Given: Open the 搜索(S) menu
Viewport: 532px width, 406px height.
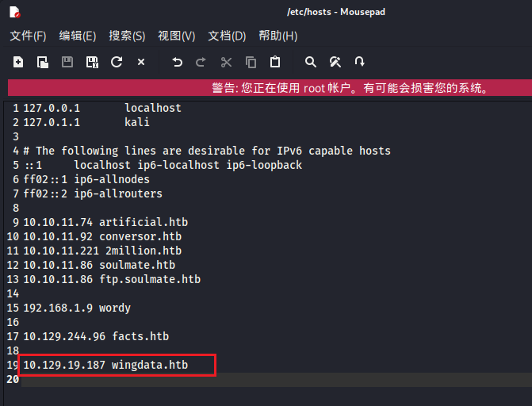Looking at the screenshot, I should click(x=127, y=36).
